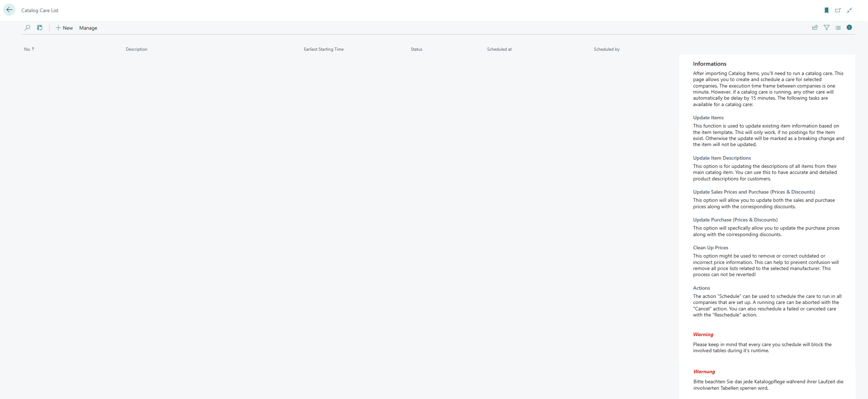The image size is (868, 399).
Task: Click the Catalog Care List page title
Action: (40, 10)
